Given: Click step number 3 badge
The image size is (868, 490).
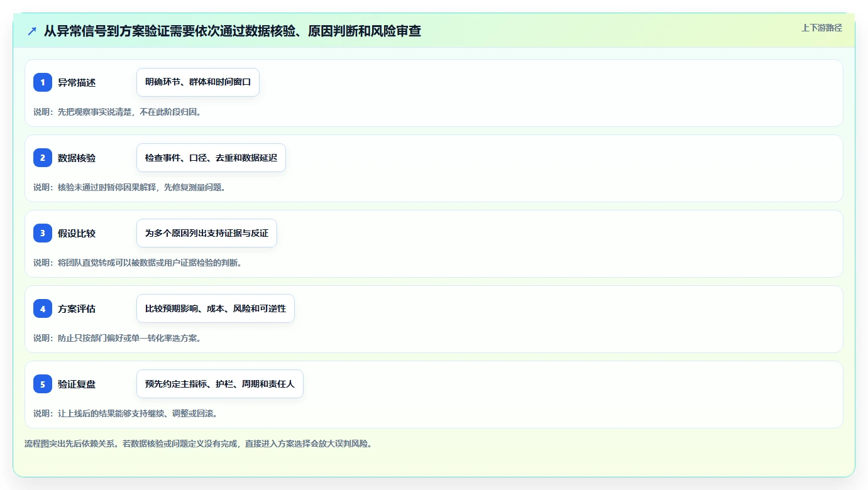Looking at the screenshot, I should point(43,233).
